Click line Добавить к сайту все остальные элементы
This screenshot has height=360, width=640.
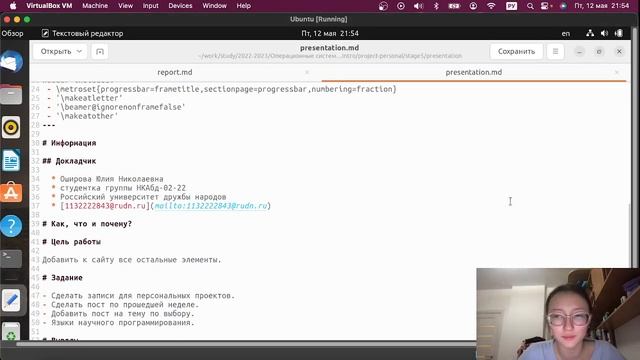(x=131, y=260)
